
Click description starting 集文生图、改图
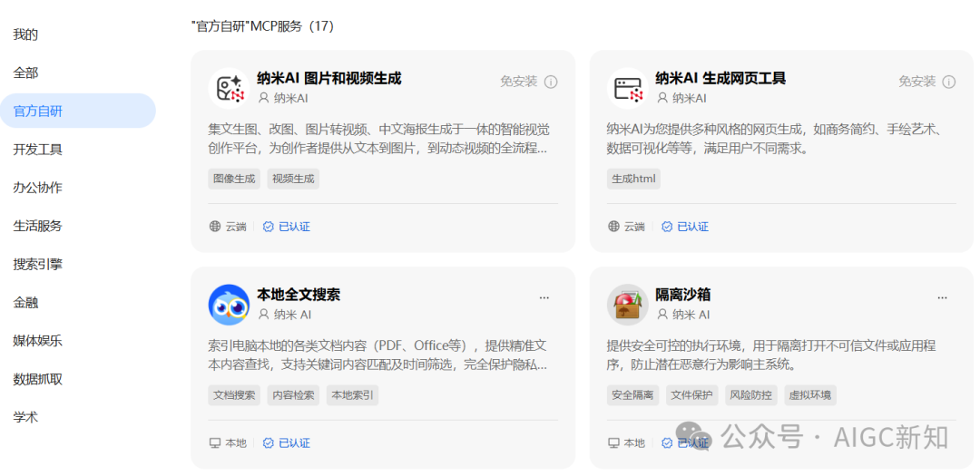[x=378, y=140]
